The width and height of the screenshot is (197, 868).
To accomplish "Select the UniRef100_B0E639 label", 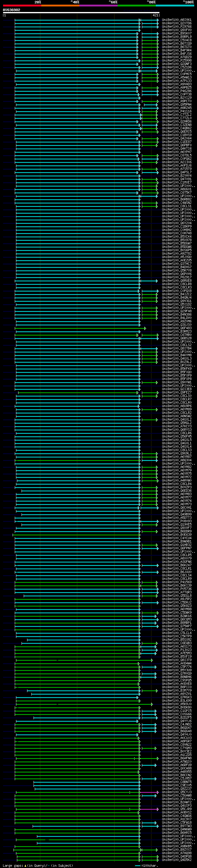I will [x=176, y=535].
